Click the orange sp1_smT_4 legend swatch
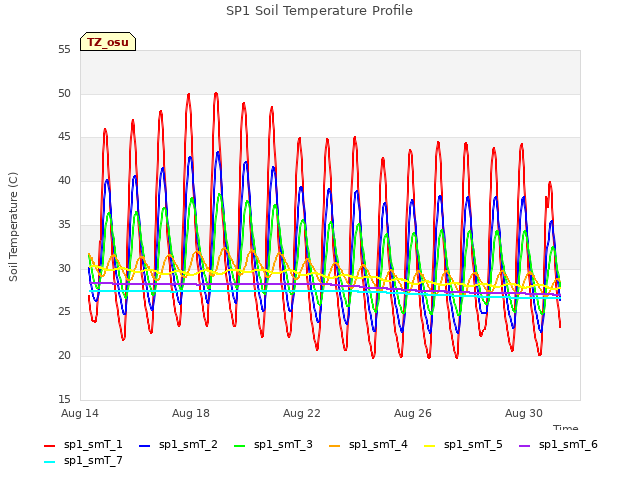Screen dimensions: 640x480 [334, 446]
